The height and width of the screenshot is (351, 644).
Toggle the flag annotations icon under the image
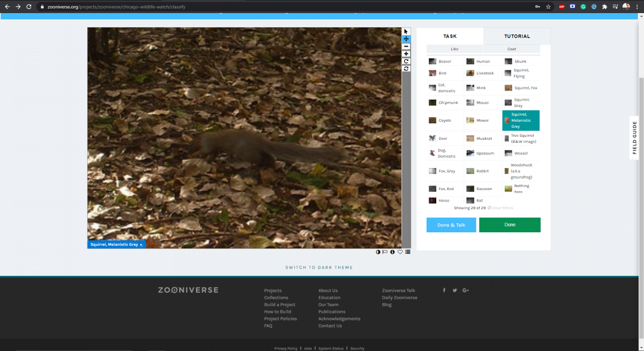(385, 252)
